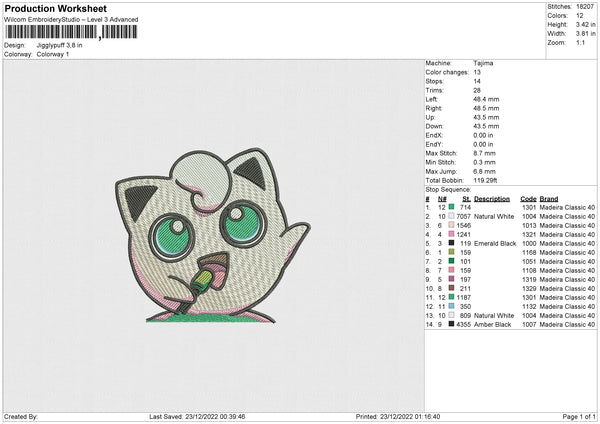
Task: Click the 'Last Saved: 23/12/2022 00:39:46' footer
Action: pyautogui.click(x=197, y=416)
